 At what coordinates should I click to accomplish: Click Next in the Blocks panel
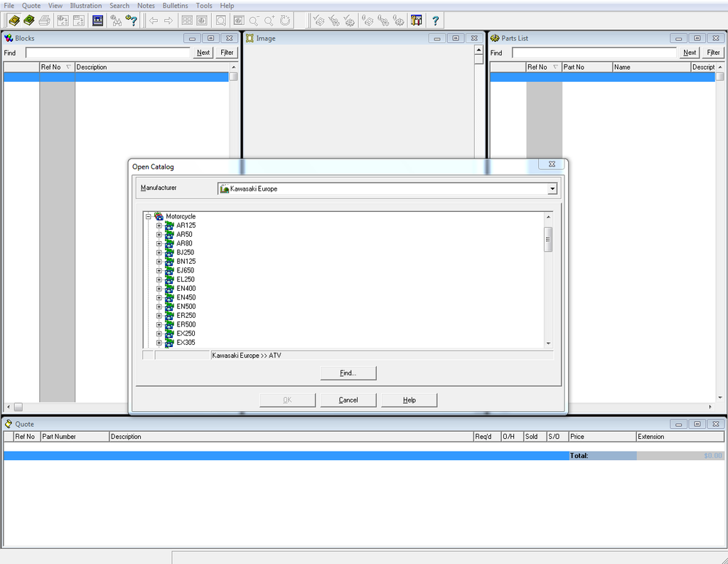pyautogui.click(x=203, y=53)
